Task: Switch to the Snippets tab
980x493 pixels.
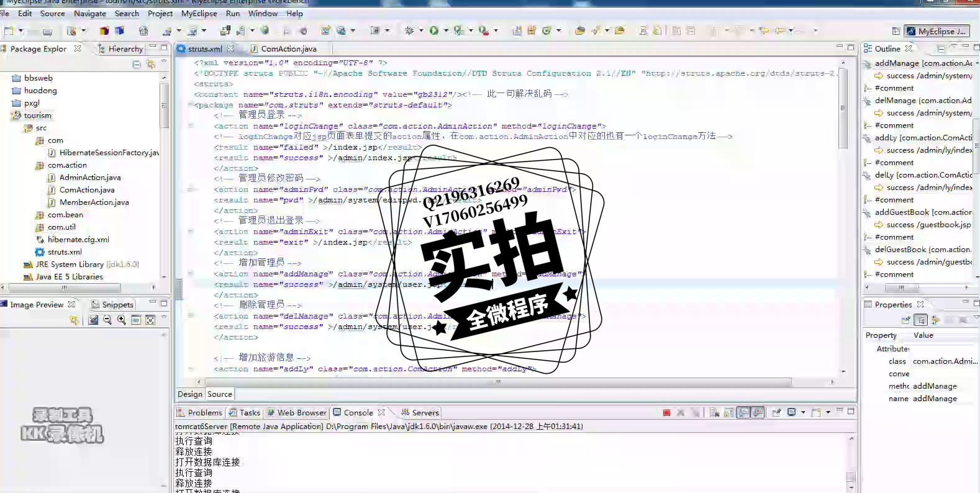Action: click(x=112, y=304)
